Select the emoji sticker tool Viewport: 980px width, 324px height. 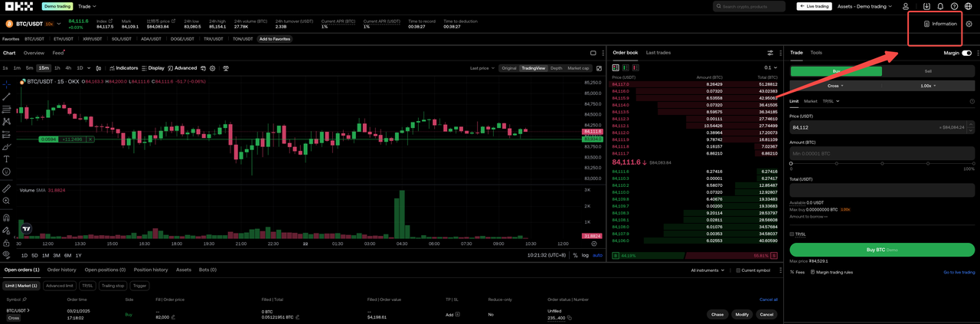click(6, 172)
